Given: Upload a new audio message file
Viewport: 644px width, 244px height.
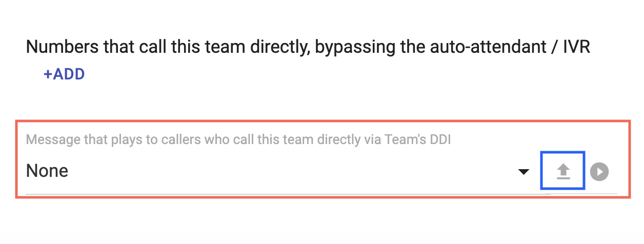Looking at the screenshot, I should [x=563, y=171].
